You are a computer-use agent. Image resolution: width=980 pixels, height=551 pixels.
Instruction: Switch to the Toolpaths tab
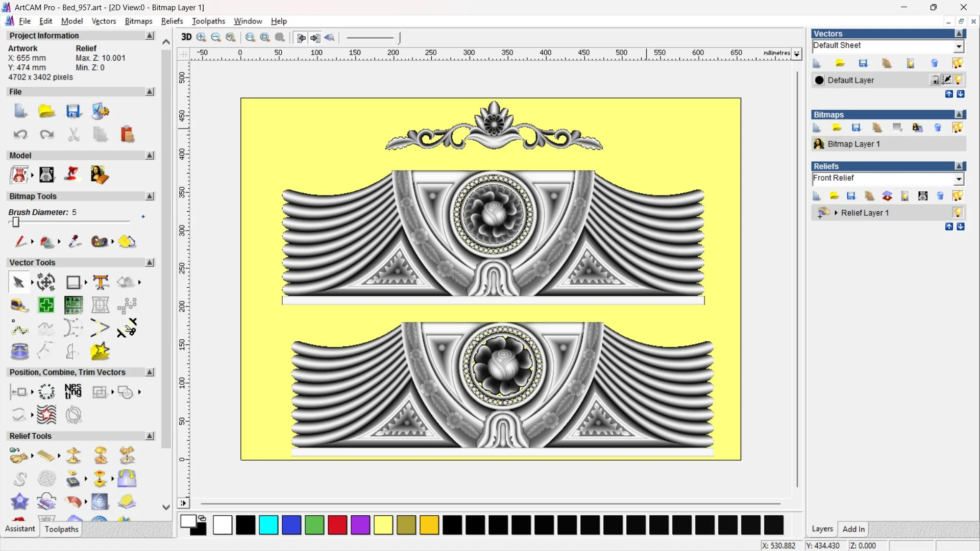coord(61,529)
